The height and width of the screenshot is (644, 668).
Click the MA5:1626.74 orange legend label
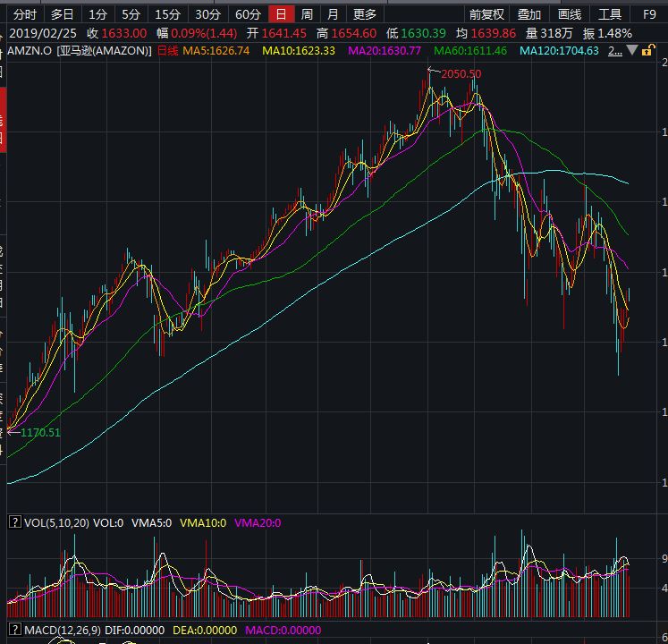pos(216,51)
